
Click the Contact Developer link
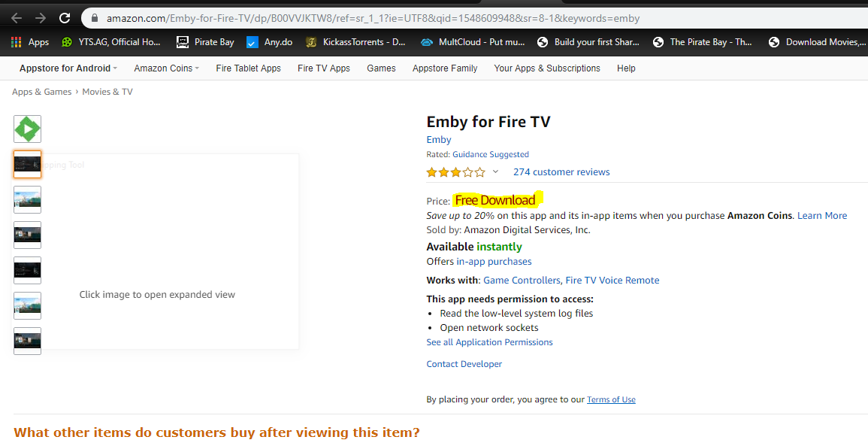464,364
